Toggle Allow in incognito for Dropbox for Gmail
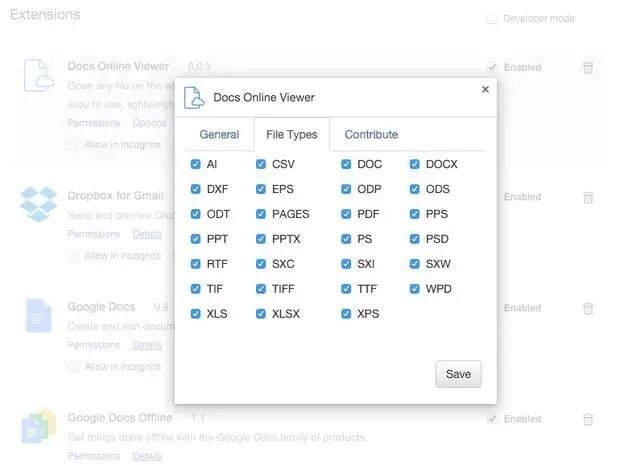This screenshot has width=620, height=465. point(72,256)
